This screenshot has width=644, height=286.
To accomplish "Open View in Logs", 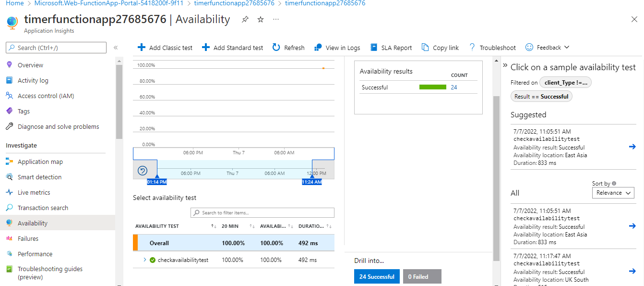I will point(337,48).
